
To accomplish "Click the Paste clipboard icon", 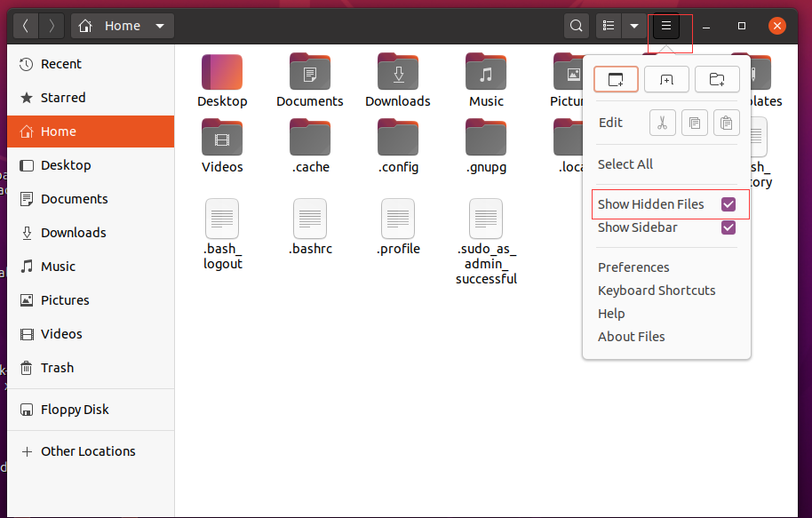I will pos(726,122).
